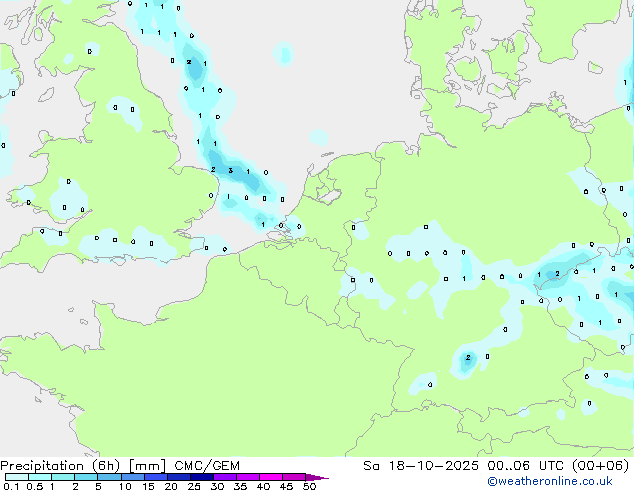Click the "CMC/GEM" model name
634x490 pixels.
click(207, 466)
